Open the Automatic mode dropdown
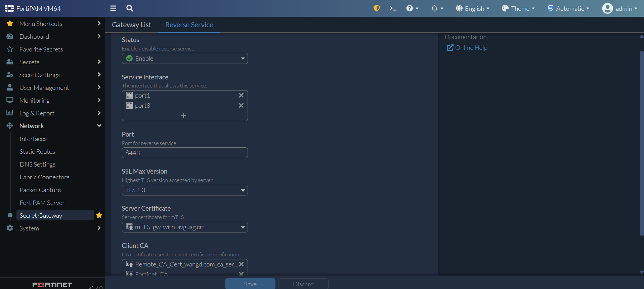This screenshot has width=644, height=289. coord(568,8)
